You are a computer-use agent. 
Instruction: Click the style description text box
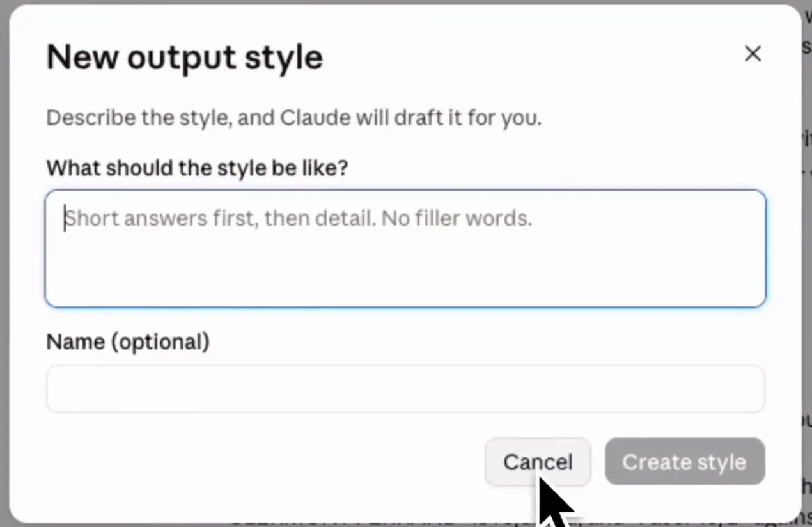coord(405,248)
